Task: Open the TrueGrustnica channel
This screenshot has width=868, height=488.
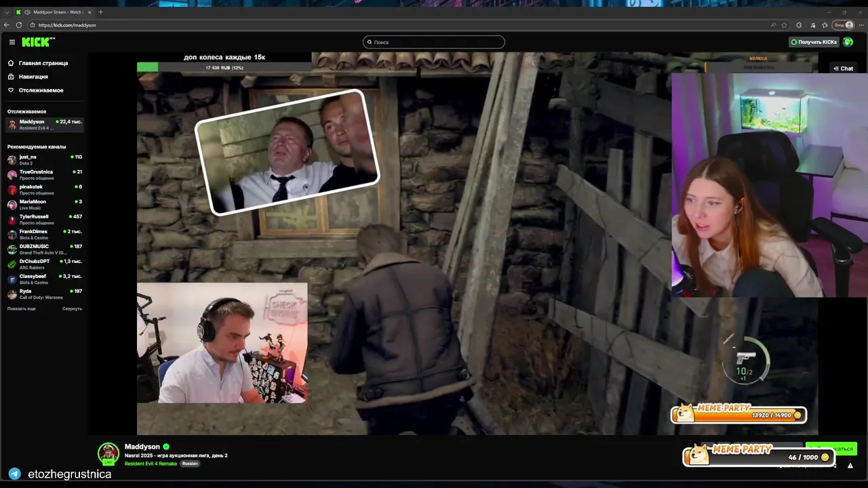Action: point(45,175)
